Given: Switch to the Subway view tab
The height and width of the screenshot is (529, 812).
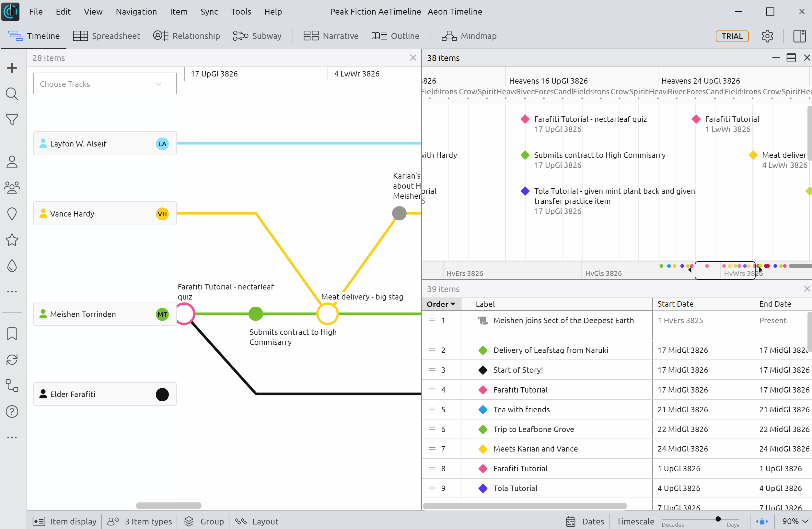Looking at the screenshot, I should (257, 36).
